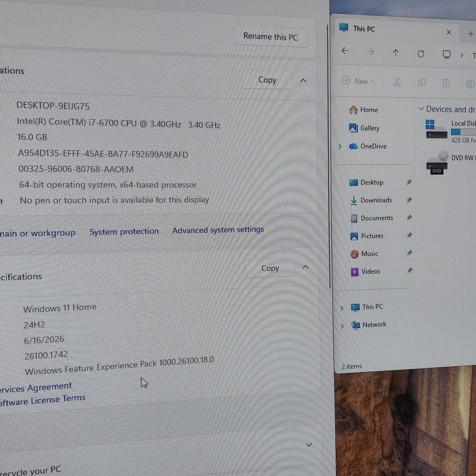This screenshot has width=476, height=476.
Task: Close the This PC tab
Action: coord(449,32)
